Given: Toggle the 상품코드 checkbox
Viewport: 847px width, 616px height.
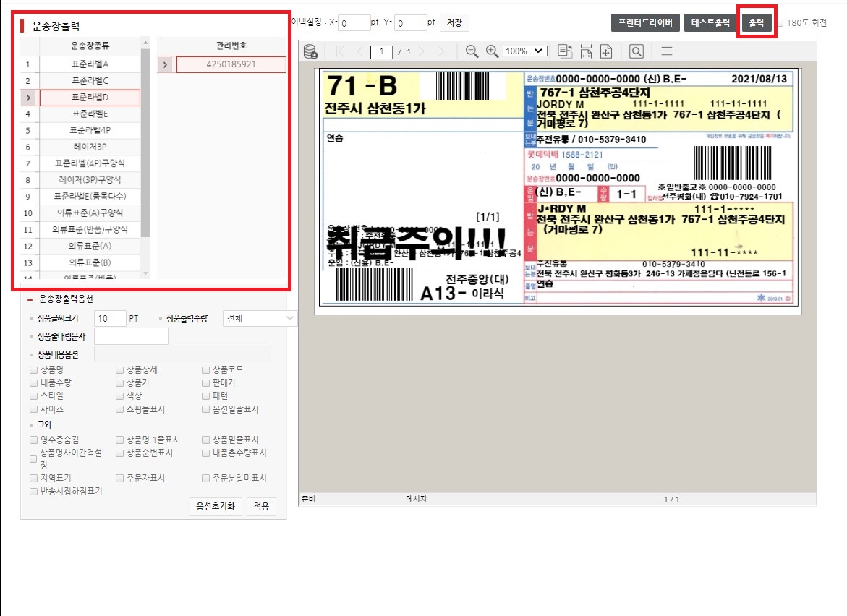Looking at the screenshot, I should 205,369.
